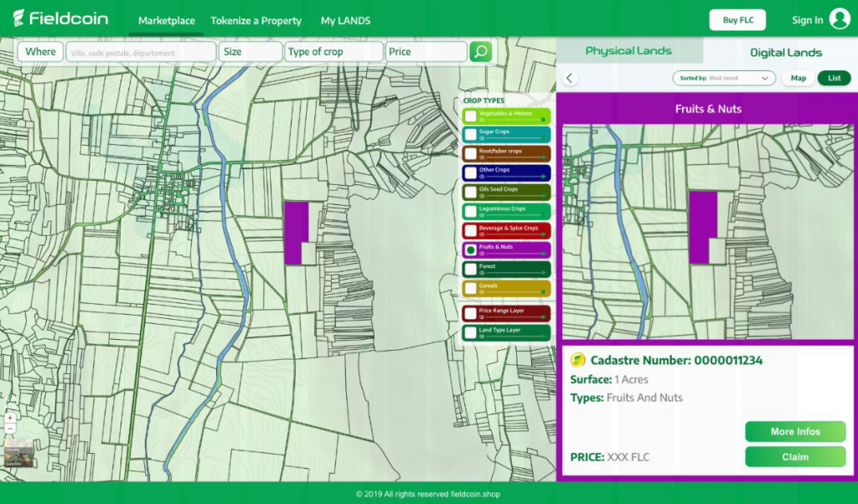Click the Buy FLC button
Screen dimensions: 858x504
coord(737,20)
